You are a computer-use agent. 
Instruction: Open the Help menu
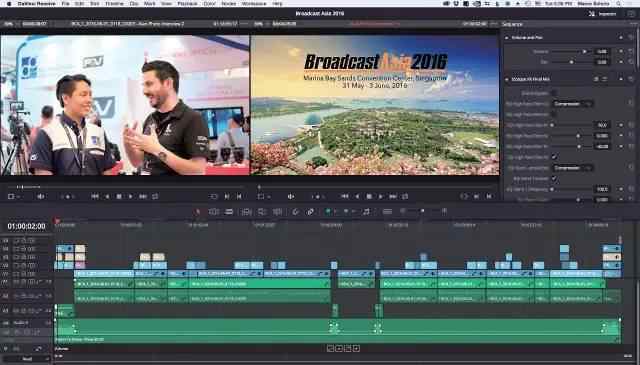click(x=277, y=3)
